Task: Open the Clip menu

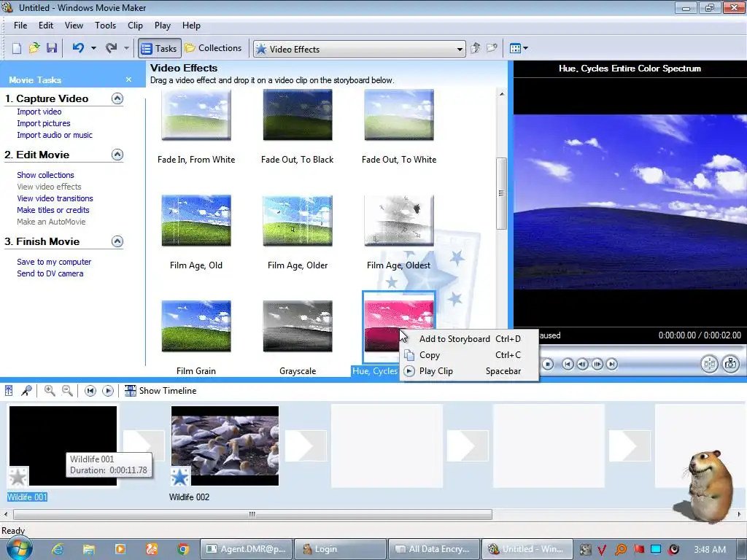Action: [135, 26]
